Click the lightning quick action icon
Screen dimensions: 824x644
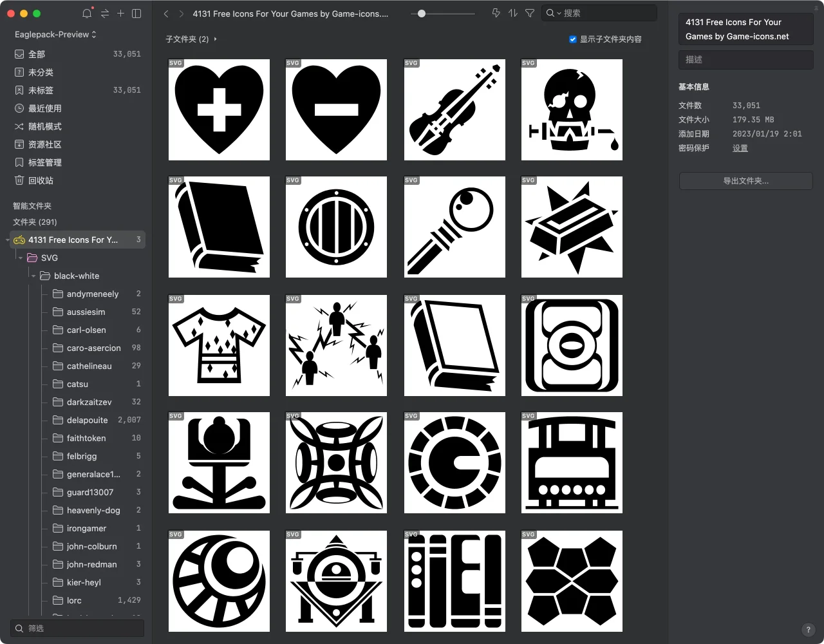(x=496, y=13)
